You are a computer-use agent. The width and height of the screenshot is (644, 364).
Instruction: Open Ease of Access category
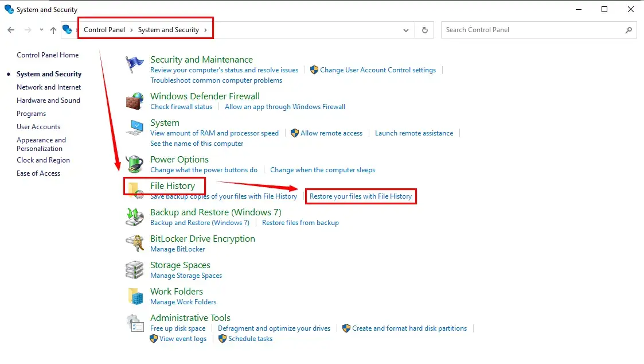[x=38, y=173]
